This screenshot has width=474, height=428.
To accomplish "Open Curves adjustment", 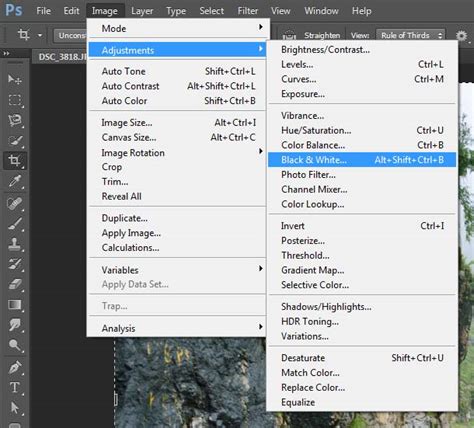I will pos(362,79).
